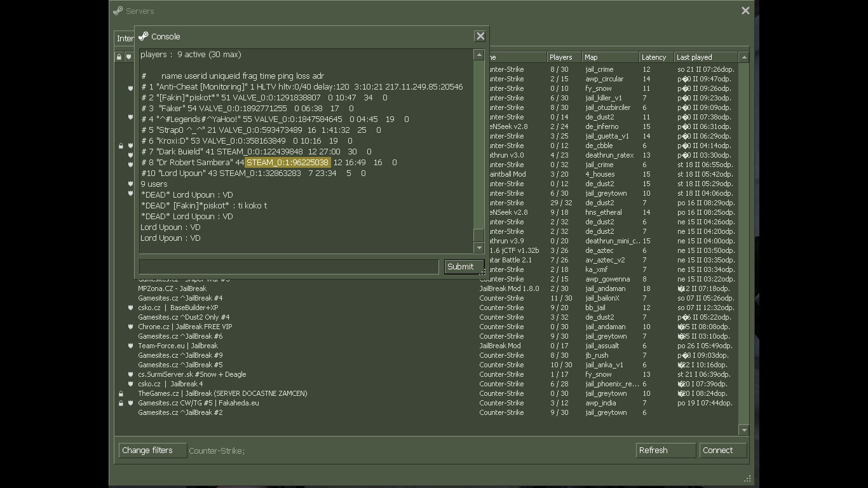Select the csko.cz Jailbreak 4 server
This screenshot has height=488, width=868.
426,384
